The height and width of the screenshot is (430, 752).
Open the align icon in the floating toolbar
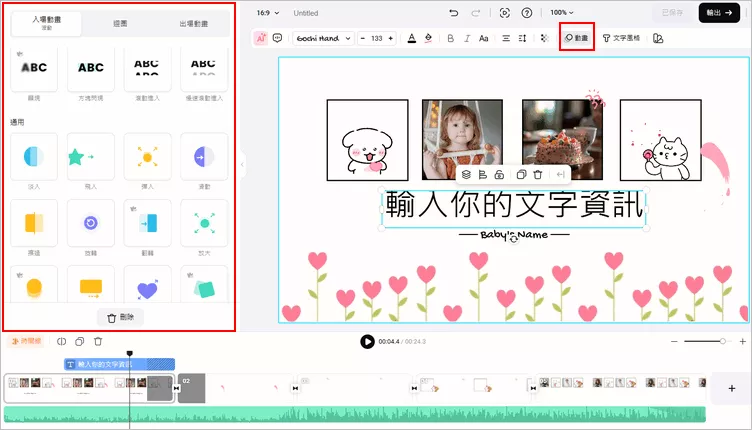click(482, 174)
